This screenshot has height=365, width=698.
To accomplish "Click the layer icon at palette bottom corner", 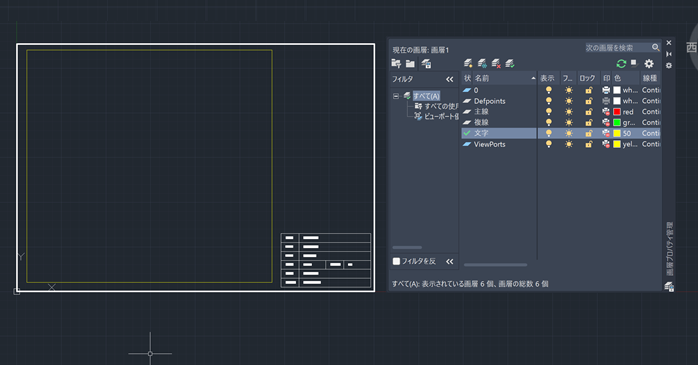I will [x=669, y=287].
